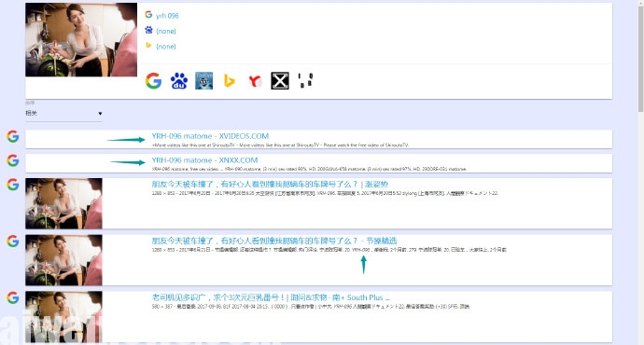
Task: Open the Baidu (none) result link
Action: coord(166,31)
